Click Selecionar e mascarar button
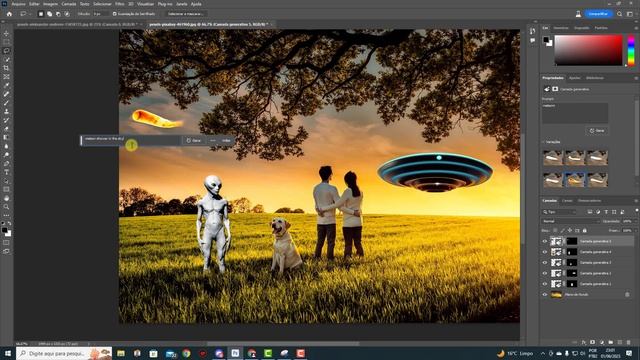This screenshot has width=640, height=360. pyautogui.click(x=185, y=14)
